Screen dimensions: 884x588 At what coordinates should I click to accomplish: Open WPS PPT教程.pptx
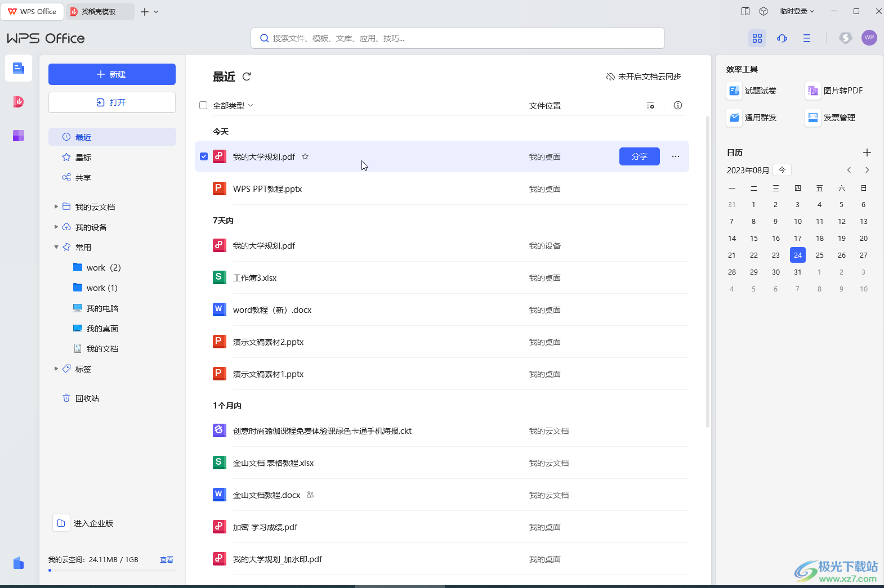click(442, 188)
